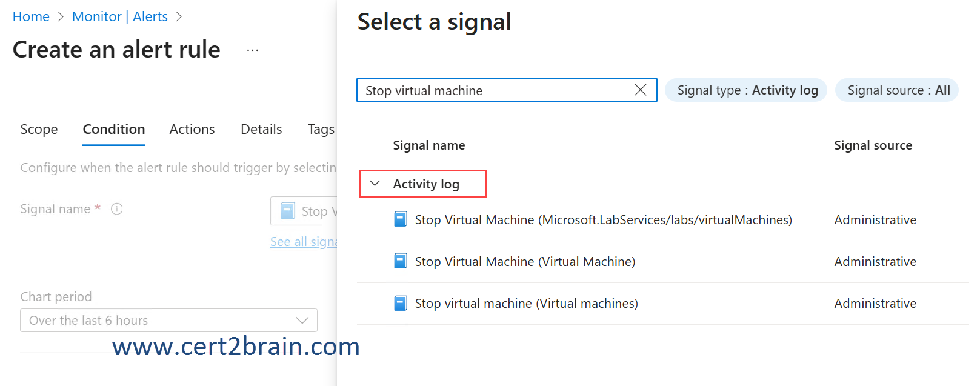Image resolution: width=980 pixels, height=386 pixels.
Task: Click the Stop Virtual Machine (Virtual Machine) signal icon
Action: tap(401, 261)
